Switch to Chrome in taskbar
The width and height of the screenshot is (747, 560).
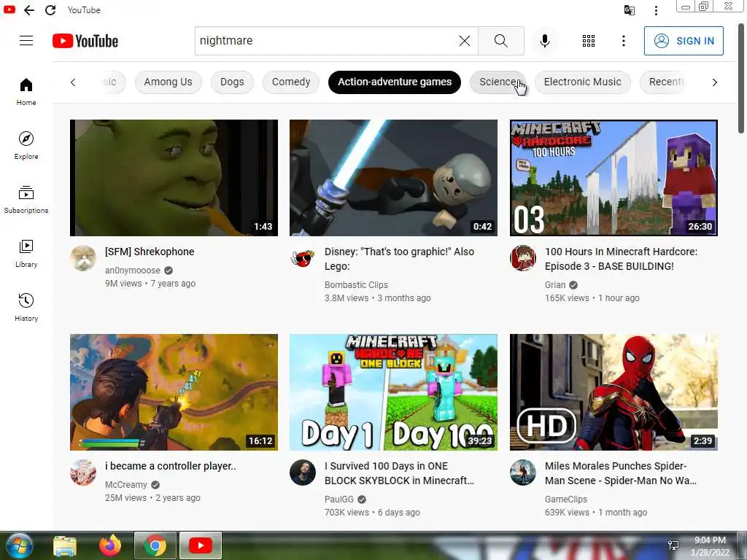pyautogui.click(x=155, y=545)
